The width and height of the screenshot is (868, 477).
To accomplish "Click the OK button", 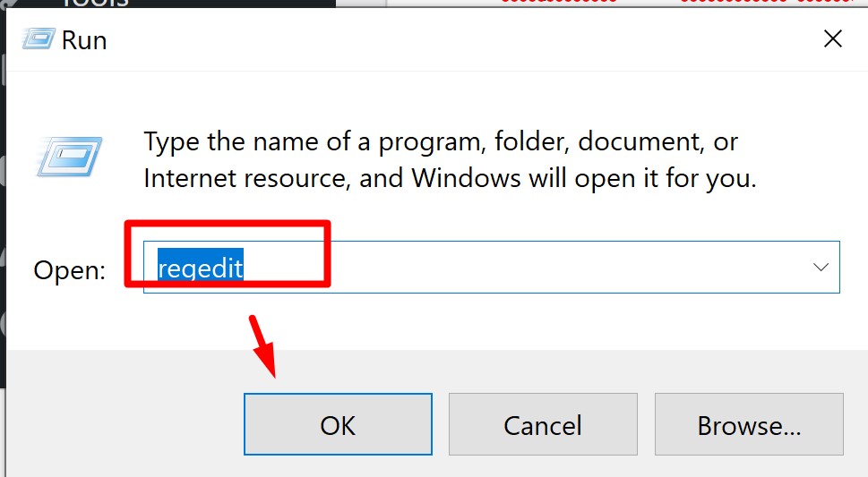I will click(338, 424).
